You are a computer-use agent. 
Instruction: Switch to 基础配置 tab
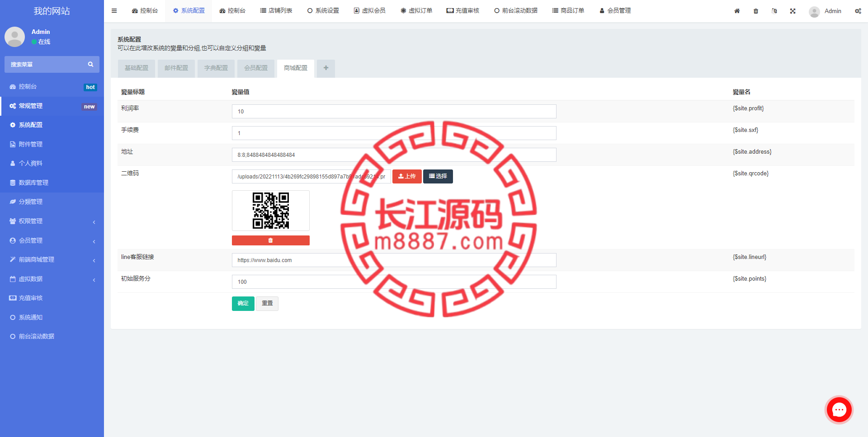137,68
